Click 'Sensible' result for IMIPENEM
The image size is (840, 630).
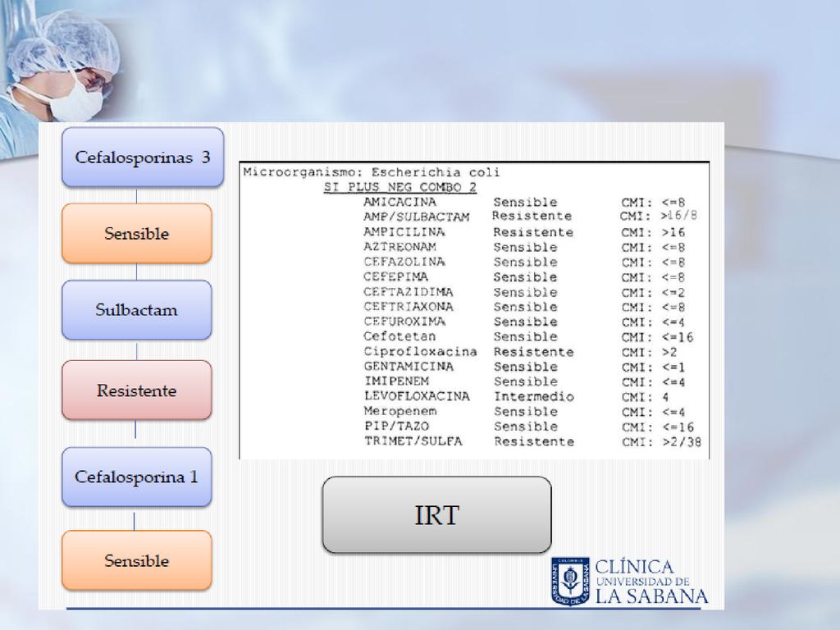(x=526, y=381)
